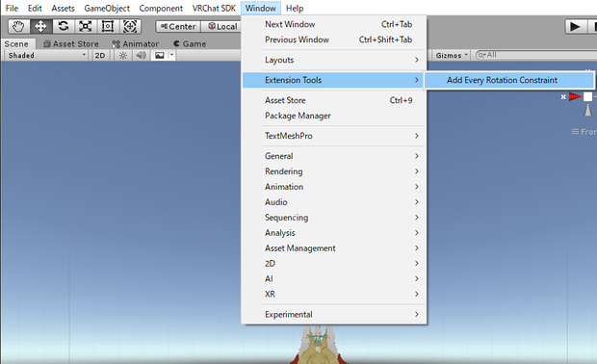
Task: Toggle the Local handle rotation button
Action: point(222,26)
